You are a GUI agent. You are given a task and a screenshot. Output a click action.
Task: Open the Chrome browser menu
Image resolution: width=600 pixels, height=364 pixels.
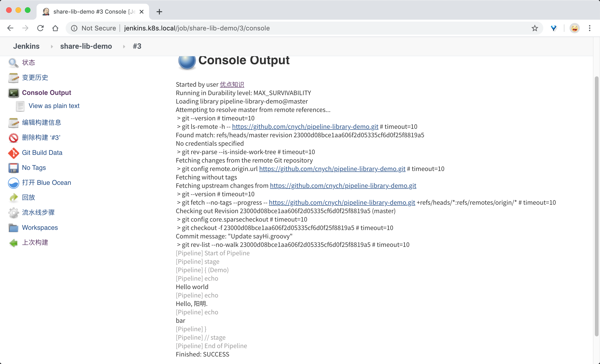coord(590,28)
